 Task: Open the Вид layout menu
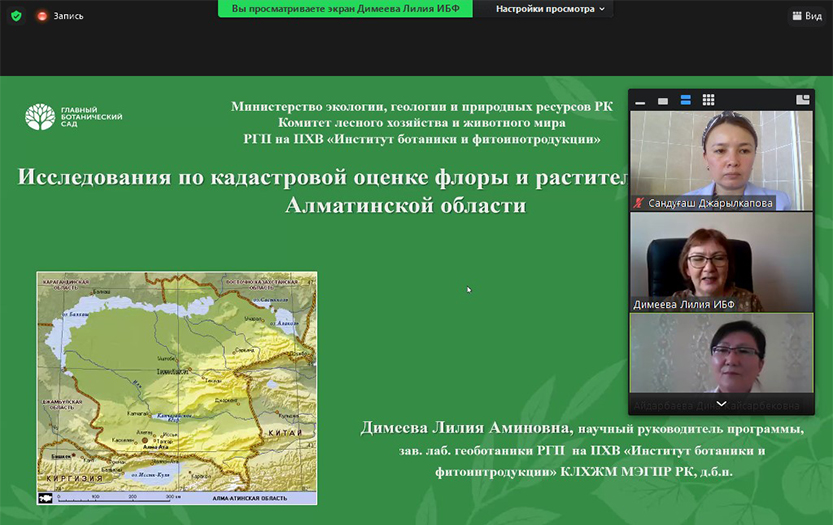coord(806,16)
